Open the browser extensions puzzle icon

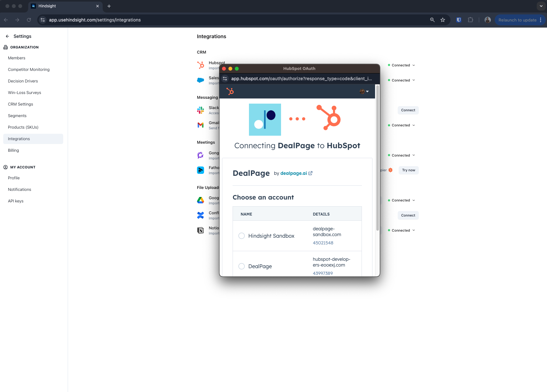470,20
